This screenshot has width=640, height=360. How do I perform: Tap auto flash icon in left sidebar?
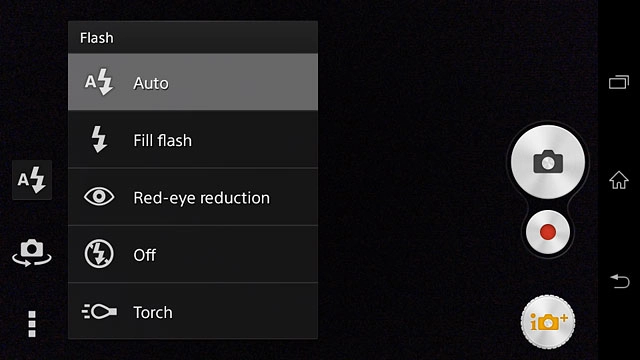pyautogui.click(x=32, y=180)
